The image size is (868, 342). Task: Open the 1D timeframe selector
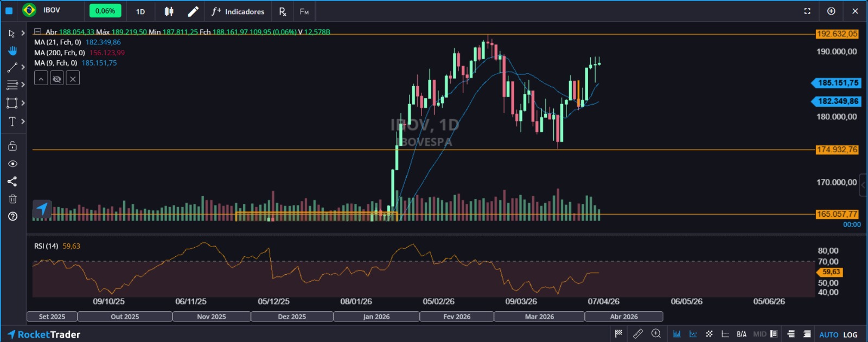(x=141, y=11)
